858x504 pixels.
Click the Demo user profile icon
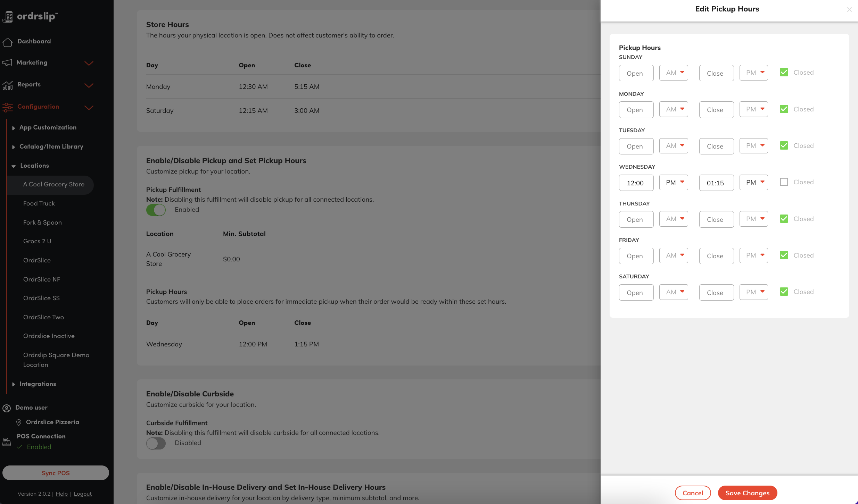(7, 408)
